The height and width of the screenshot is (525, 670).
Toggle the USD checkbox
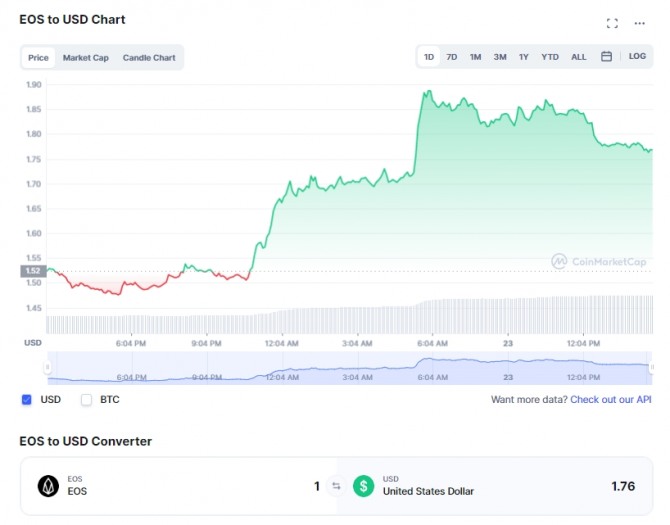27,400
